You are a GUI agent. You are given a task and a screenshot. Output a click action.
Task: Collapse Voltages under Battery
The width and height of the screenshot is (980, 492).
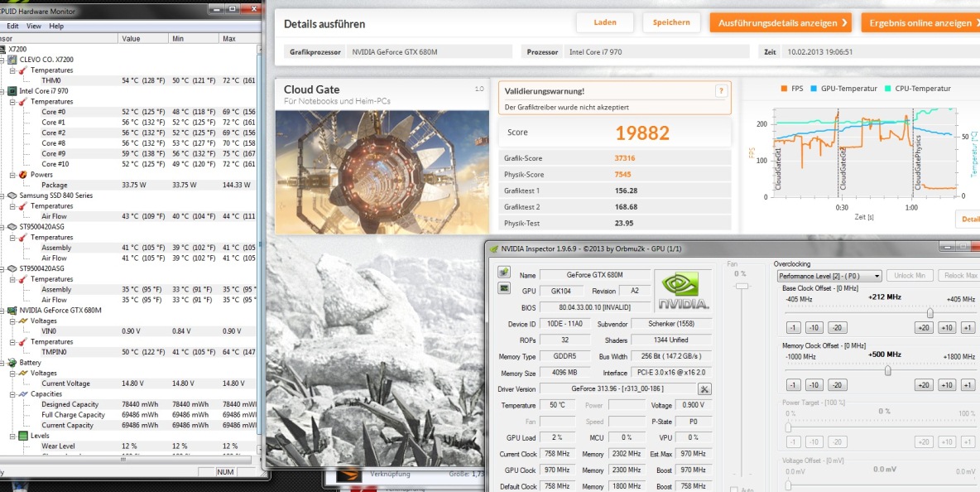coord(12,374)
